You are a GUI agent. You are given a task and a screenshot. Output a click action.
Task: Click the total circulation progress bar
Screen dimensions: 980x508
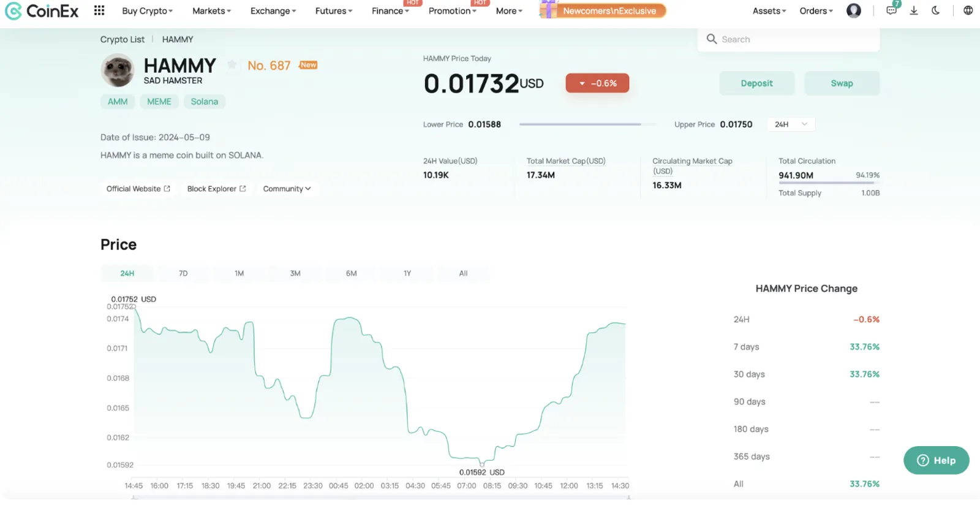pos(829,183)
